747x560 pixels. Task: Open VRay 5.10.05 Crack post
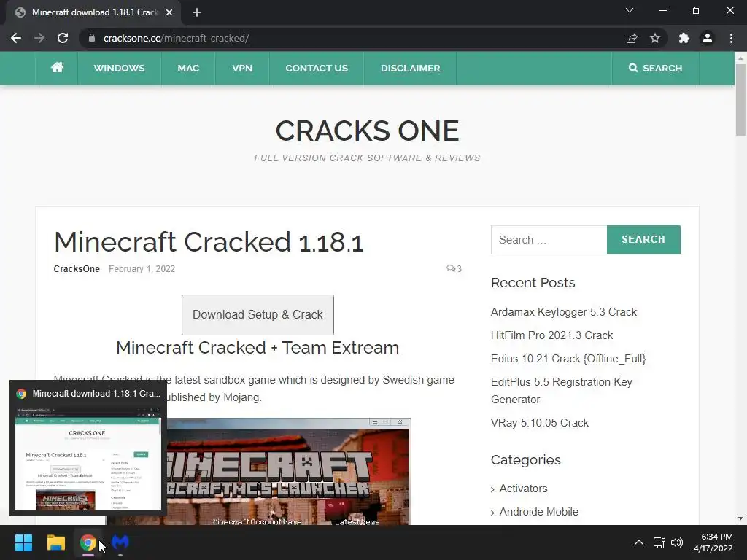[x=540, y=423]
